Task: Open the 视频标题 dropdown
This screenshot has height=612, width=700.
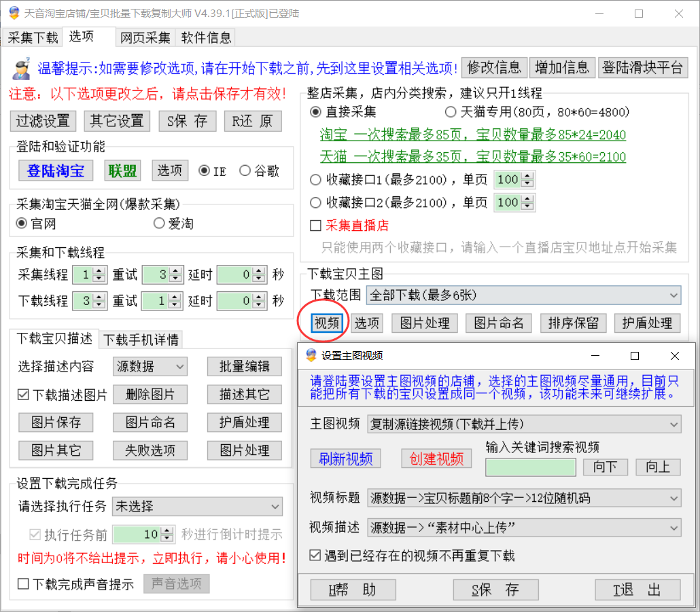Action: coord(523,498)
